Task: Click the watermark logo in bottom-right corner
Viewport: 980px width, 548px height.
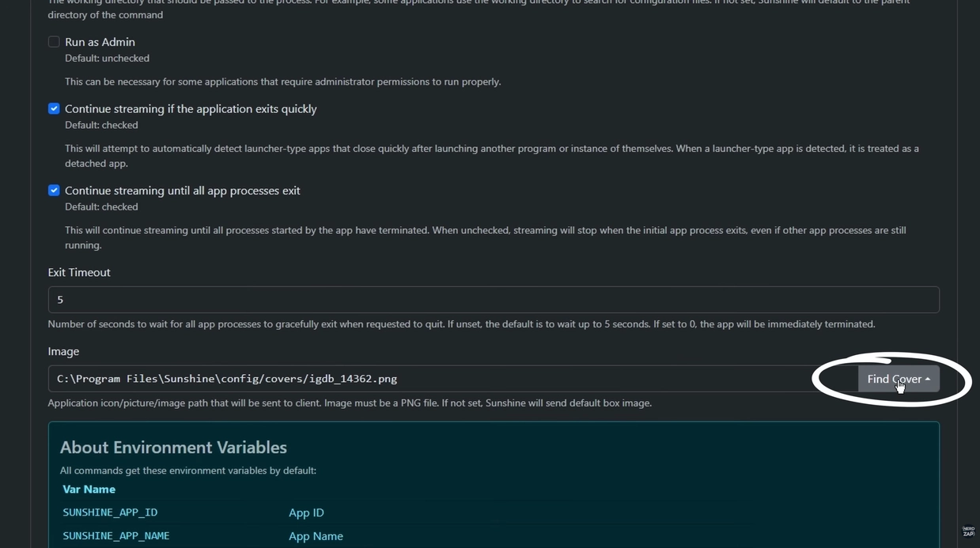Action: point(968,531)
